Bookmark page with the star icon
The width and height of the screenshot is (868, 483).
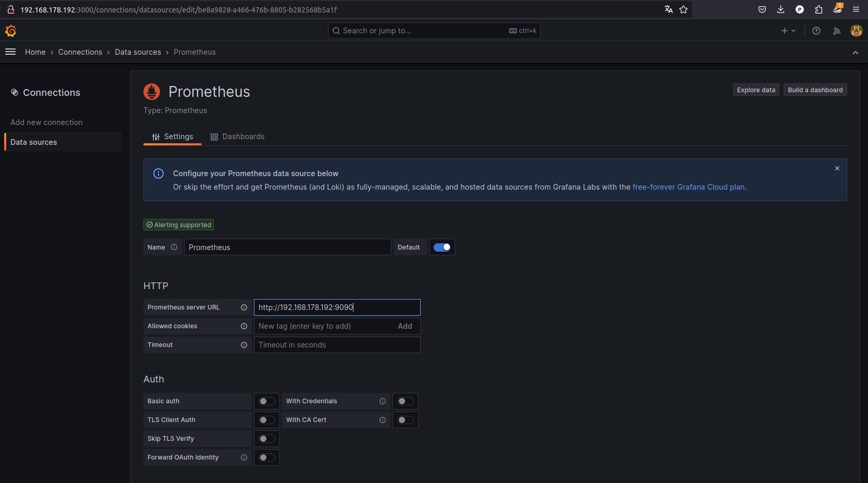pyautogui.click(x=683, y=9)
